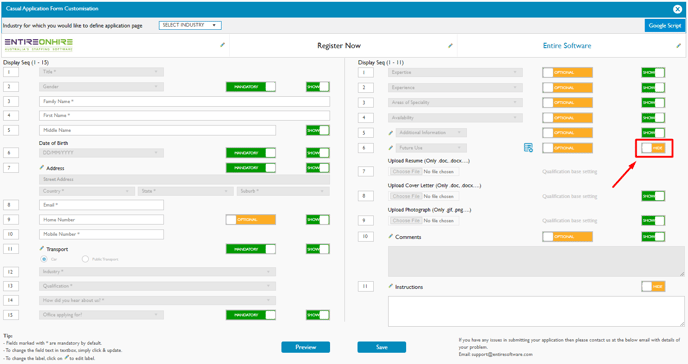
Task: Open the settings icon in the Future Use row
Action: pyautogui.click(x=528, y=148)
